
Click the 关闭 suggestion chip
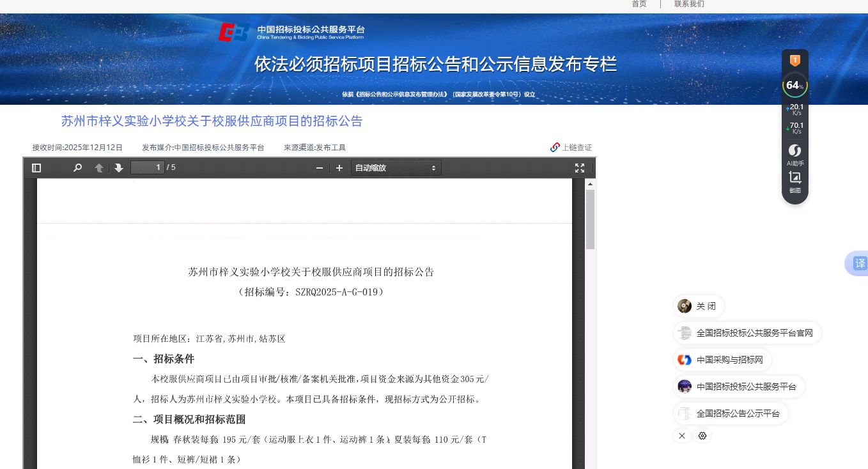click(698, 306)
